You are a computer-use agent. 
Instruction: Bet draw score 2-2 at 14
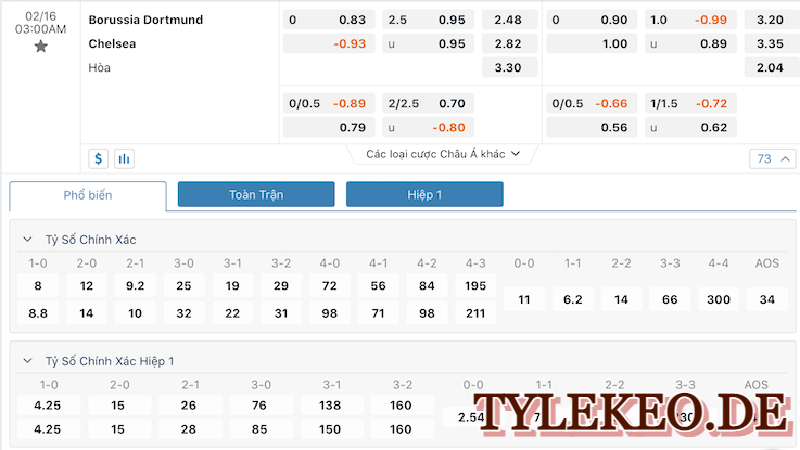[621, 299]
